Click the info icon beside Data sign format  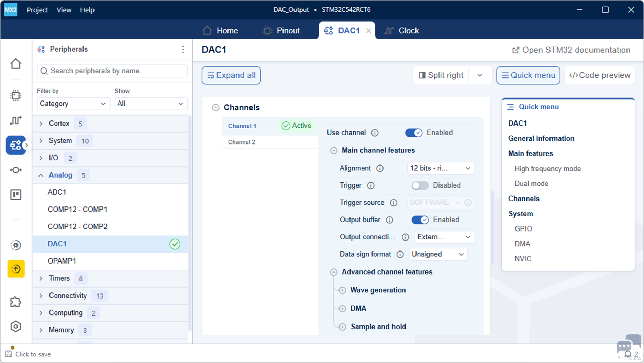400,254
